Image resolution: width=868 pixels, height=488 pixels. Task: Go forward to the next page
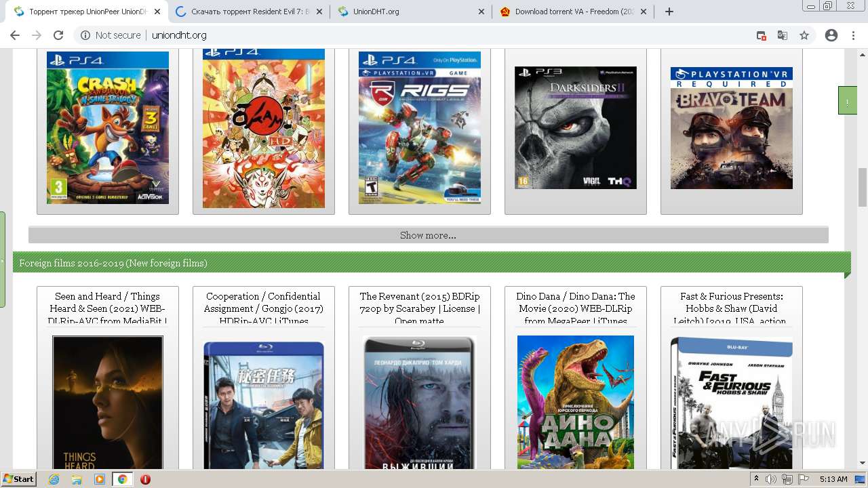pyautogui.click(x=37, y=35)
